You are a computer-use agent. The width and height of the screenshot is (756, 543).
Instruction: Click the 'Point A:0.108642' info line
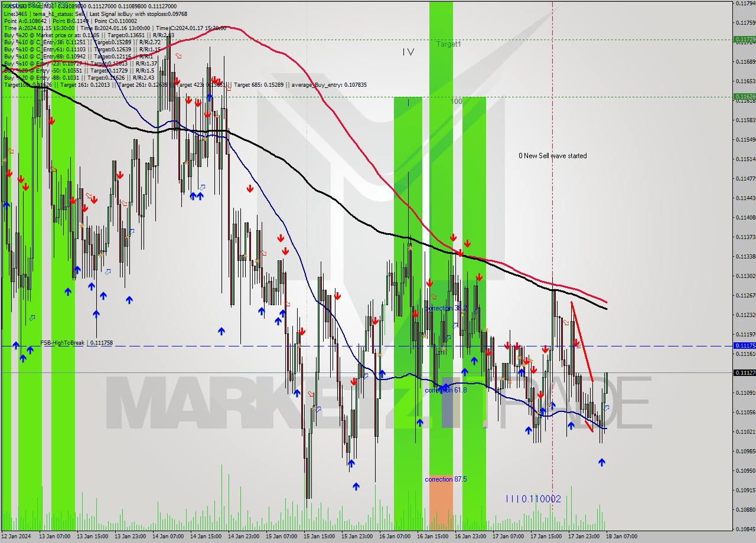(71, 21)
